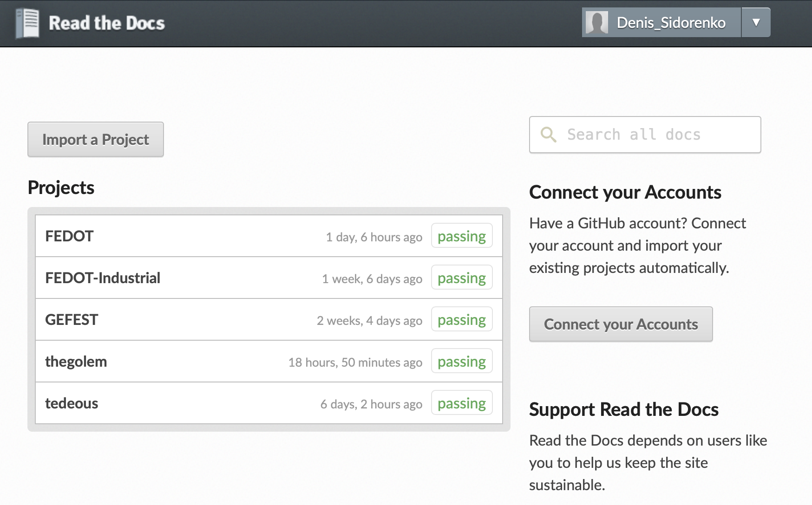Click the passing badge for FEDOT
Image resolution: width=812 pixels, height=505 pixels.
(x=462, y=236)
